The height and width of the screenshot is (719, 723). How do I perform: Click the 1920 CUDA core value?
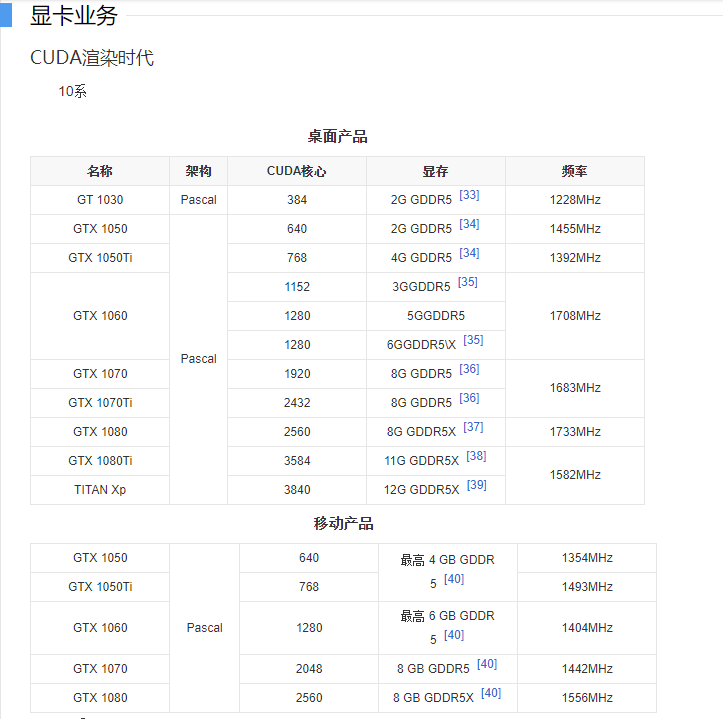(297, 374)
